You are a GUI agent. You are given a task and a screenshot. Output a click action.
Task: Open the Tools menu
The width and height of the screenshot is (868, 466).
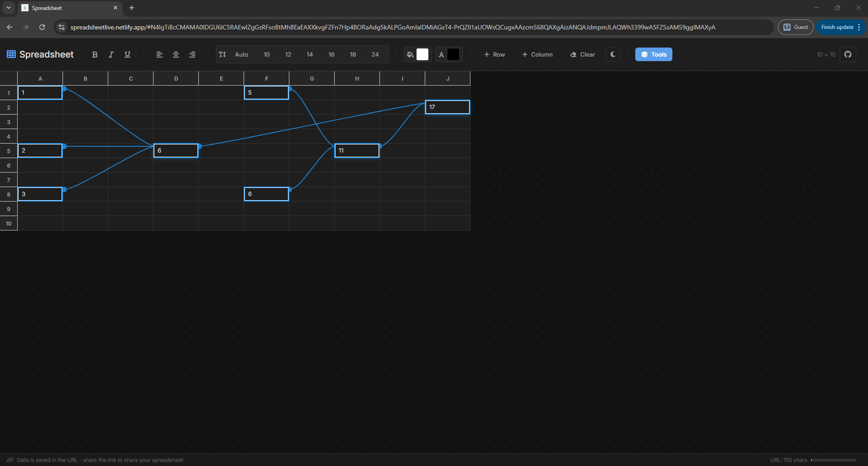(653, 54)
